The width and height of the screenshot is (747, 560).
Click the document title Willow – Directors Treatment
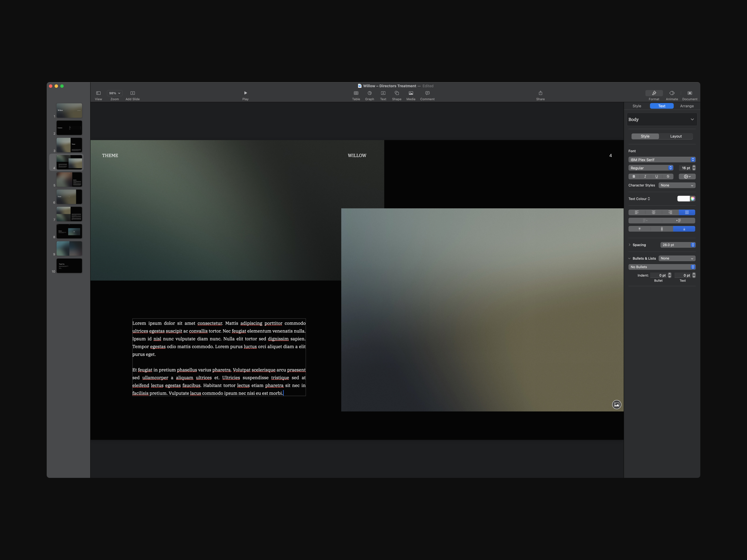389,86
